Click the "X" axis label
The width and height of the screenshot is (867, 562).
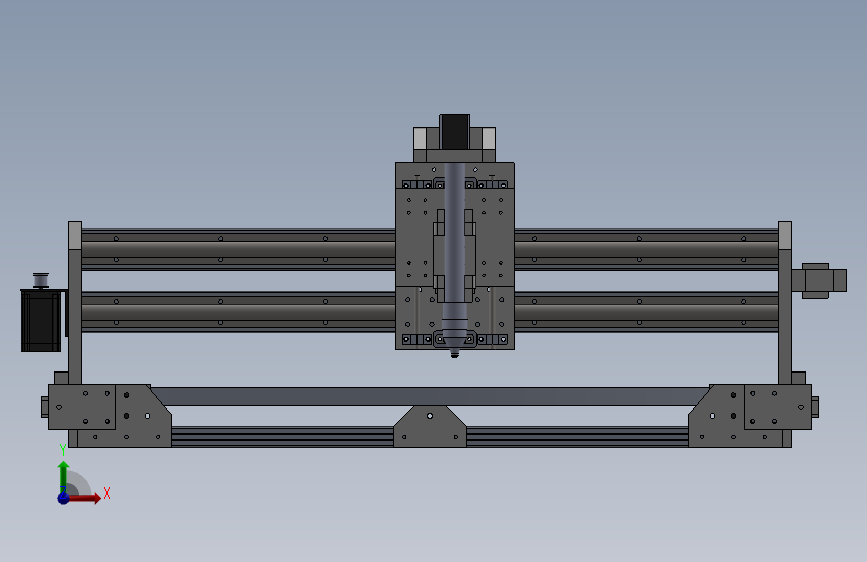point(107,493)
